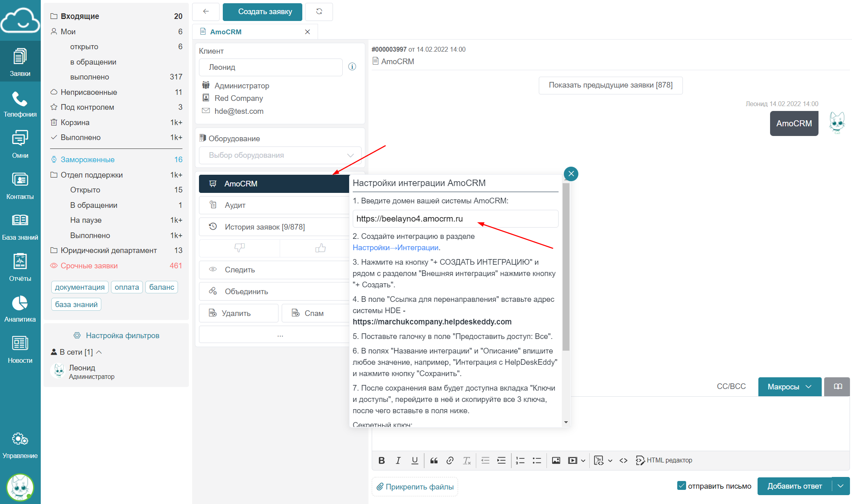Collapse the В сети users list
852x504 pixels.
[99, 352]
